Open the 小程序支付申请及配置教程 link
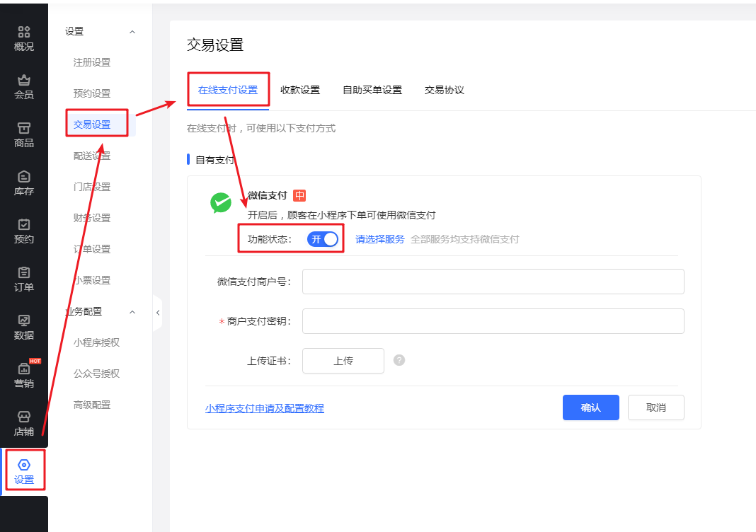Image resolution: width=756 pixels, height=532 pixels. 265,408
